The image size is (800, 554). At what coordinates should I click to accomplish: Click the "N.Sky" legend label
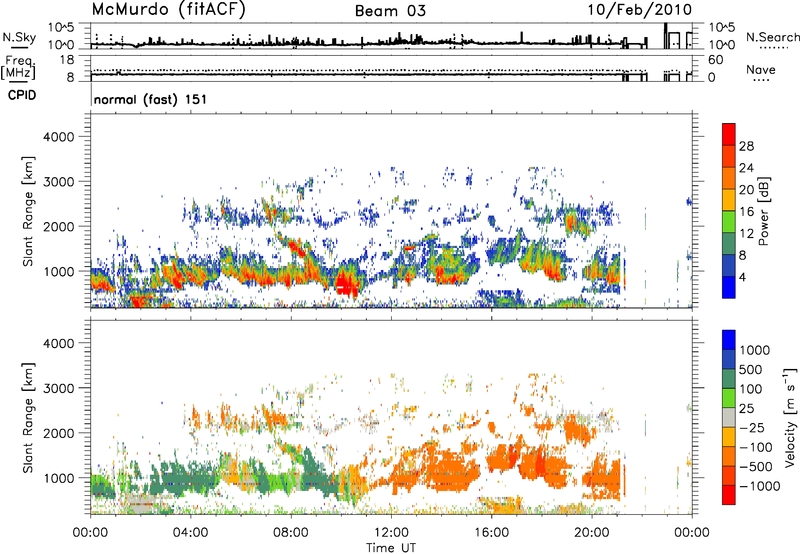coord(19,37)
